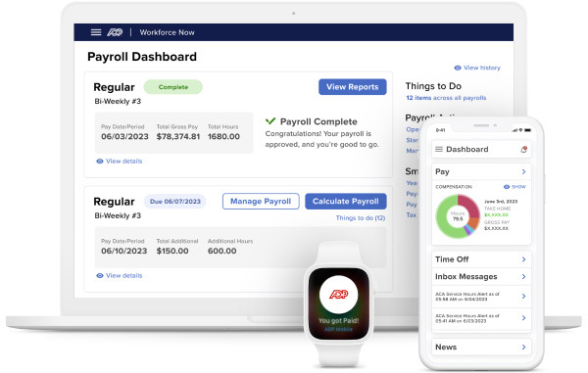Click the compensation donut chart on phone
This screenshot has width=588, height=373.
click(x=458, y=216)
